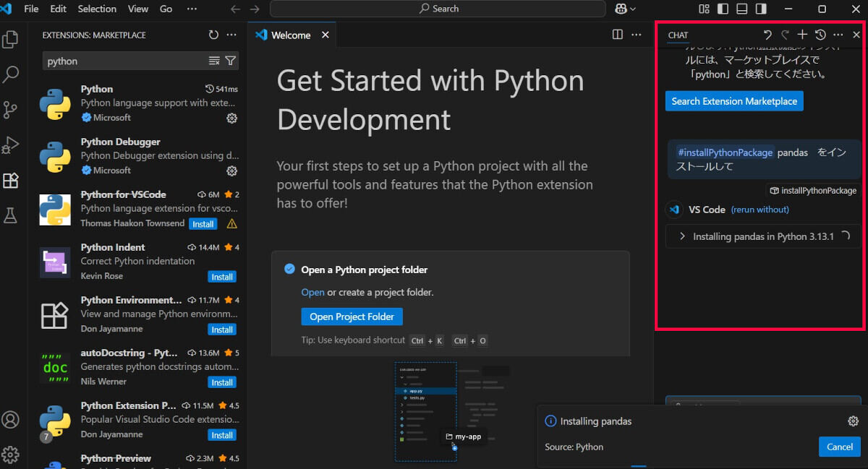This screenshot has width=868, height=469.
Task: Open the Explorer view in activity bar
Action: click(x=11, y=39)
